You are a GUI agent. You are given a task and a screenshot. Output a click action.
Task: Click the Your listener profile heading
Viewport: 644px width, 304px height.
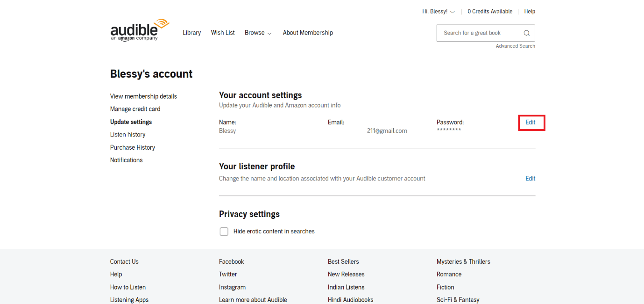tap(257, 166)
